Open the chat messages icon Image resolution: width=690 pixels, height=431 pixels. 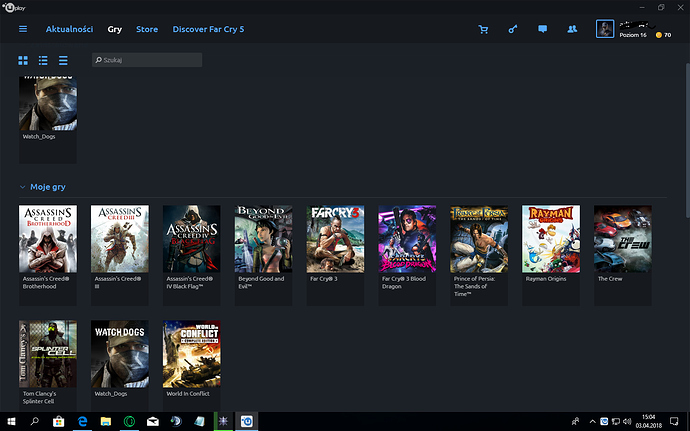click(x=542, y=29)
